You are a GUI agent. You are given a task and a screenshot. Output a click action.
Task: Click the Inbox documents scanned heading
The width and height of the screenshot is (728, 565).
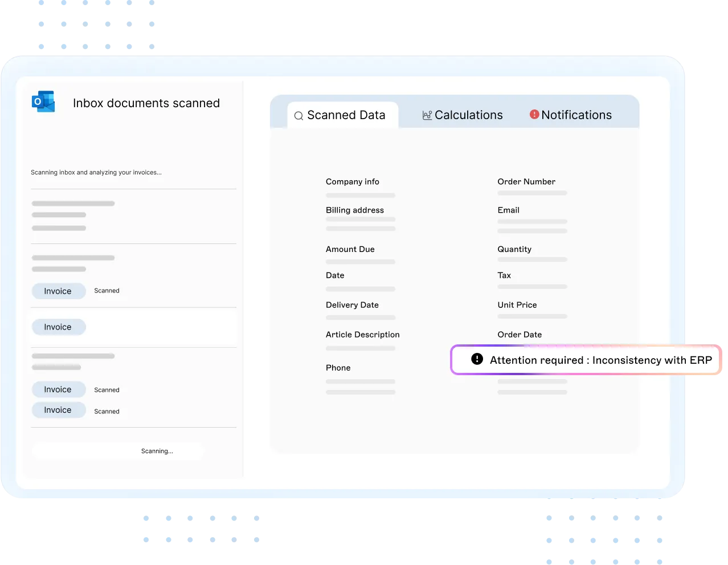pos(146,103)
